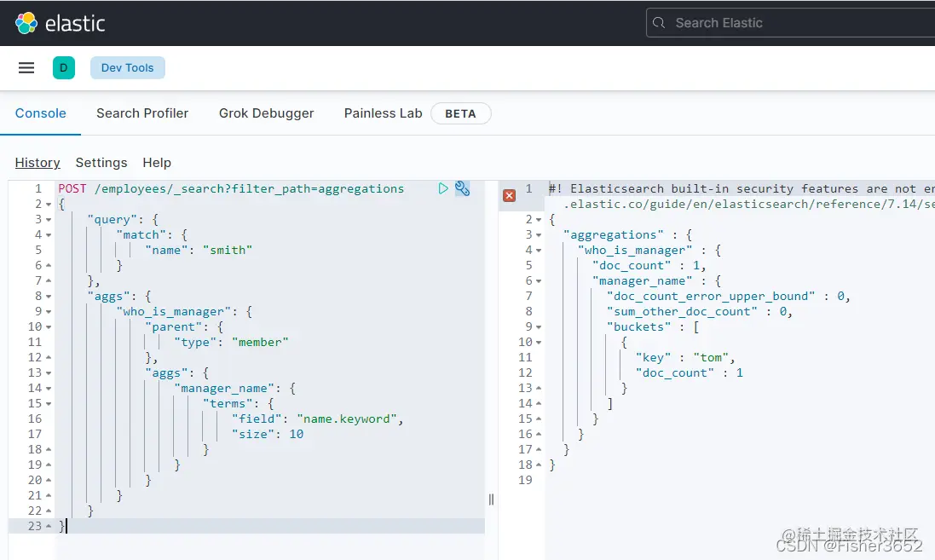Viewport: 935px width, 560px height.
Task: Collapse "who_is_manager" in the request editor
Action: [49, 312]
